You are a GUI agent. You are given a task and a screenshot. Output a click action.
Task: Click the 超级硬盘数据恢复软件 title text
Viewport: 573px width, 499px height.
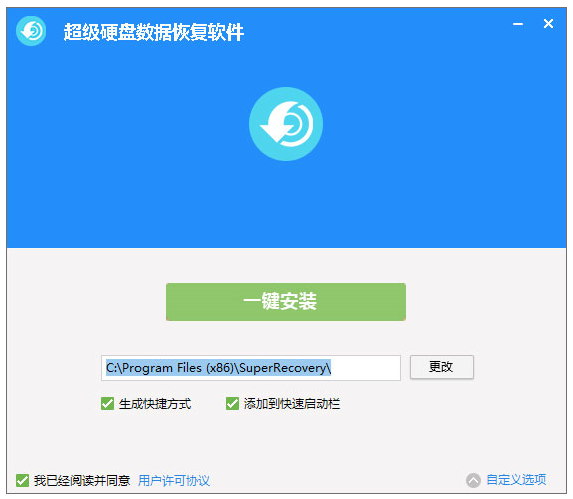(154, 32)
